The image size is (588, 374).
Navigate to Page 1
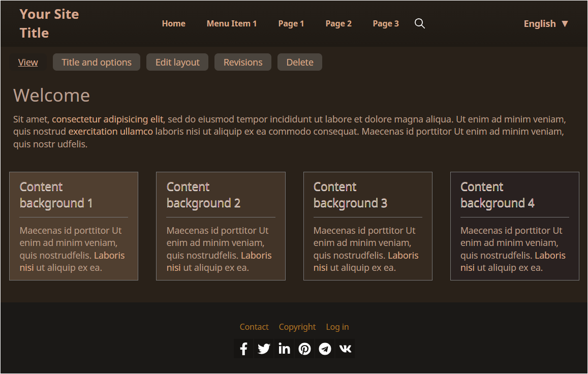(291, 23)
